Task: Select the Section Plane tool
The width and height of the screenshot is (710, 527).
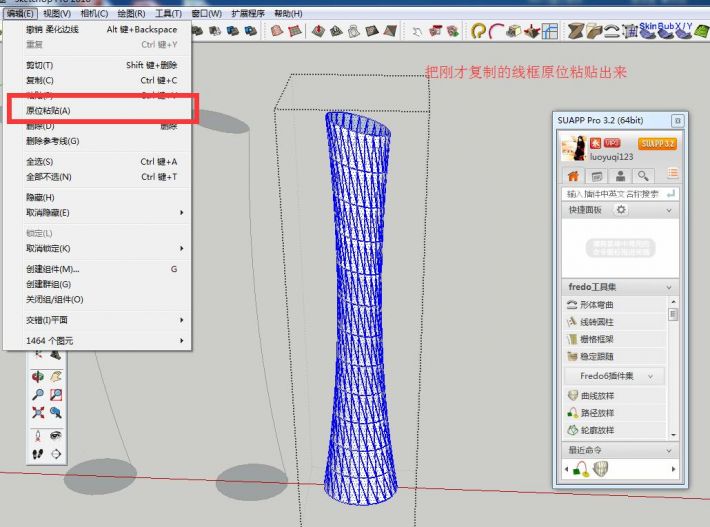Action: (x=56, y=454)
